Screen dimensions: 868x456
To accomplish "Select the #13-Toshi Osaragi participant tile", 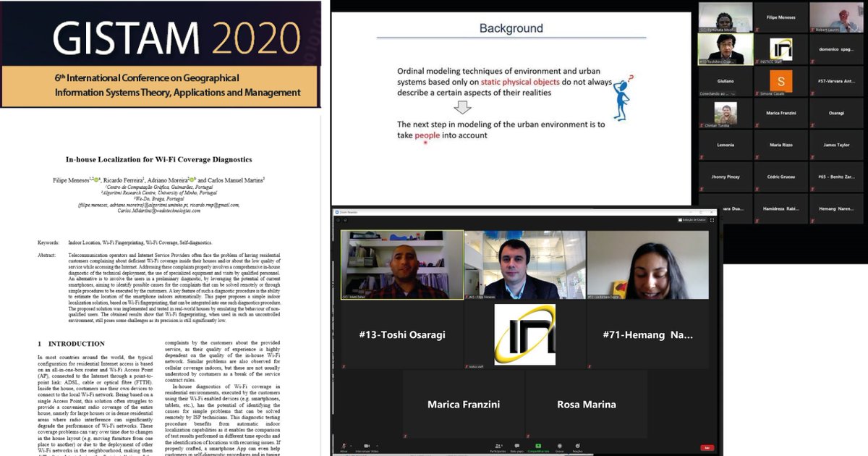I will point(401,334).
